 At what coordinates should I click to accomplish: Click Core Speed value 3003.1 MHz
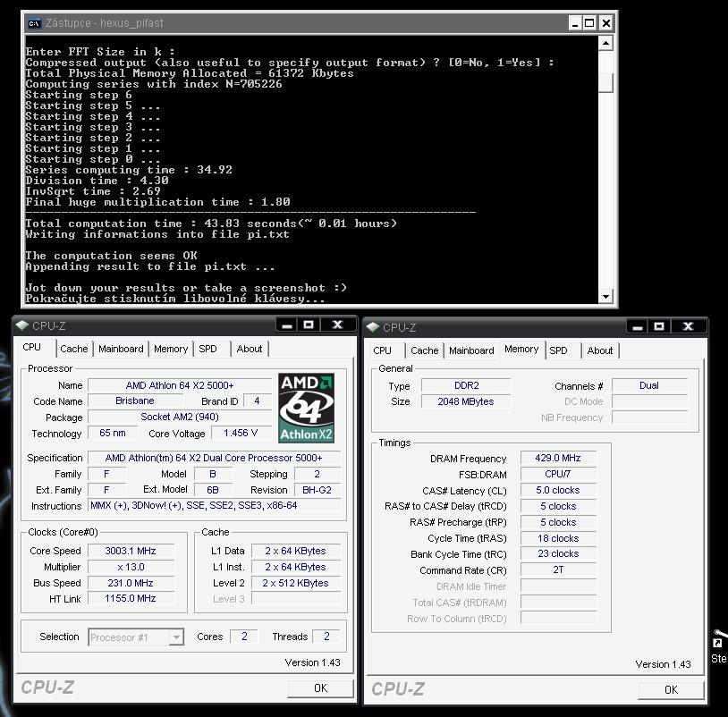tap(131, 551)
